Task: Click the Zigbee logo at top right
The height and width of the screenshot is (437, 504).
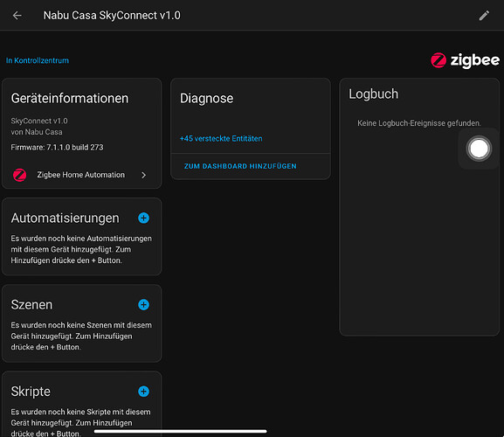Action: (465, 60)
